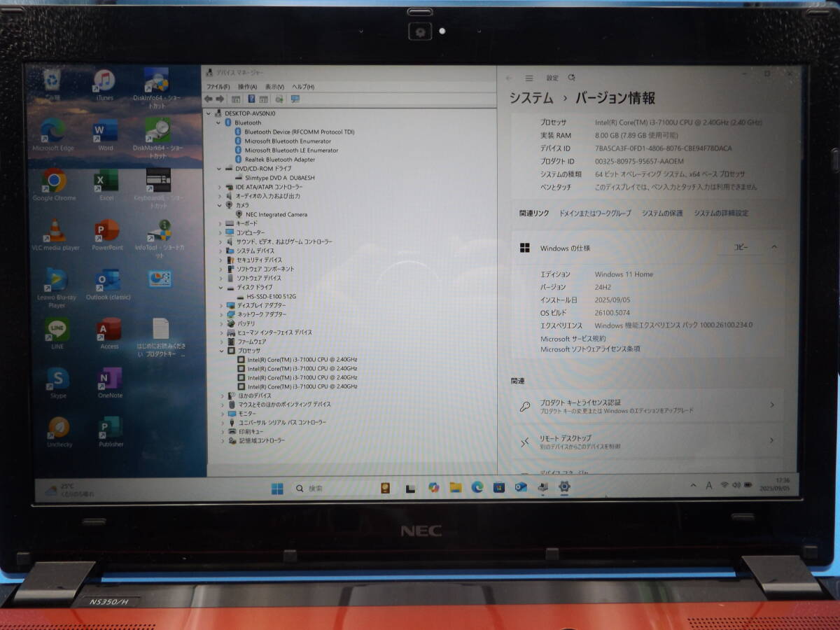Open the Publisher desktop icon

(x=111, y=432)
